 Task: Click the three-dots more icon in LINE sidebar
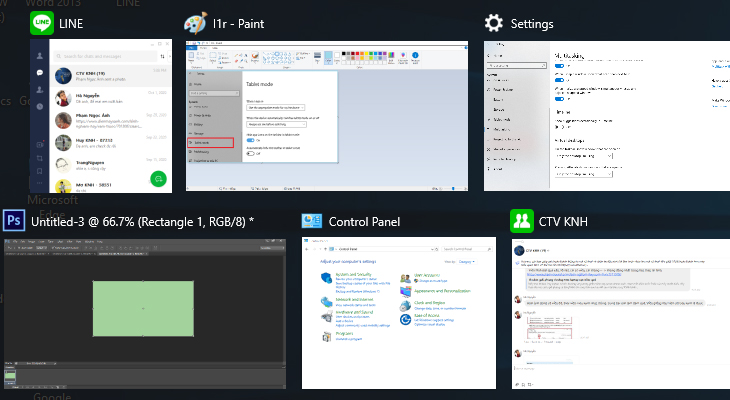click(40, 183)
